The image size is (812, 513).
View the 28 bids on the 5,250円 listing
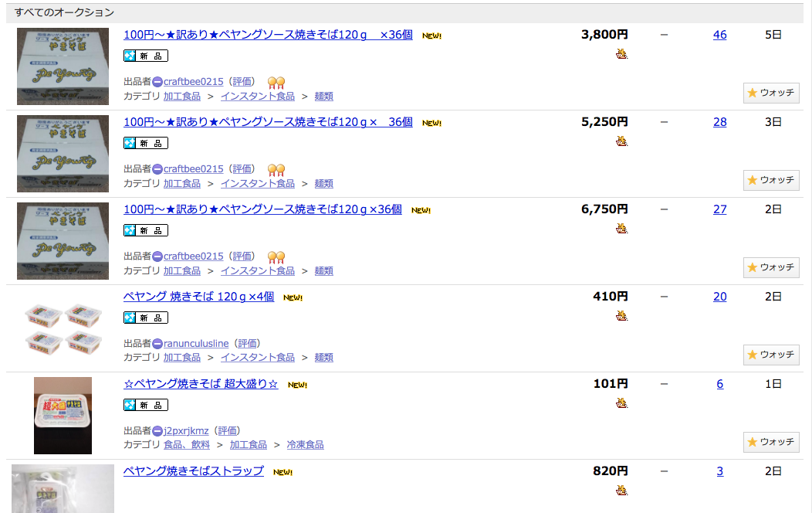720,122
